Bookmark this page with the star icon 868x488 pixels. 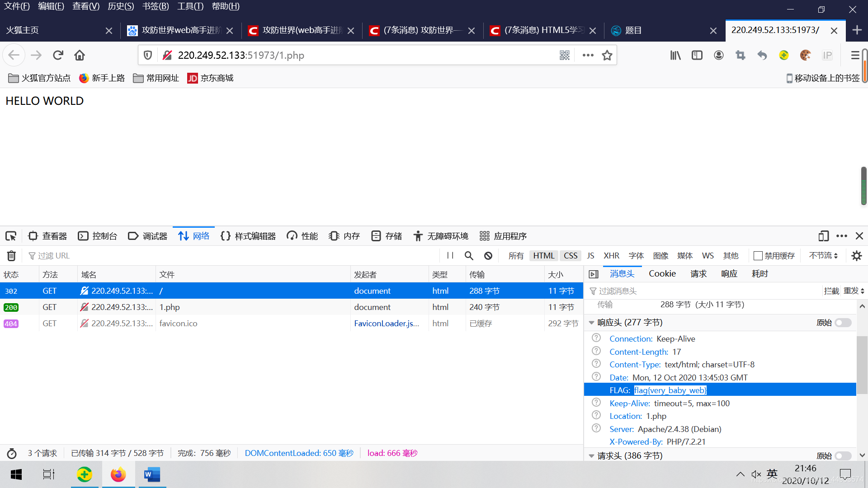607,55
